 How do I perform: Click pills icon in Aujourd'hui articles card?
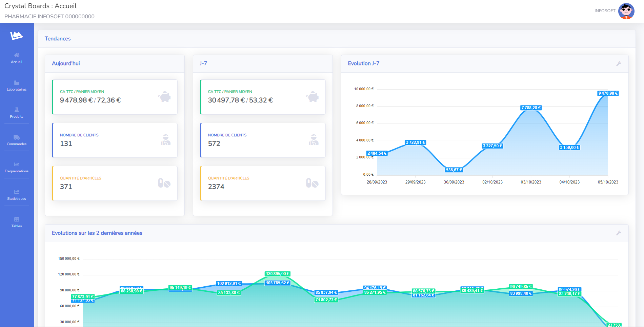[x=164, y=183]
